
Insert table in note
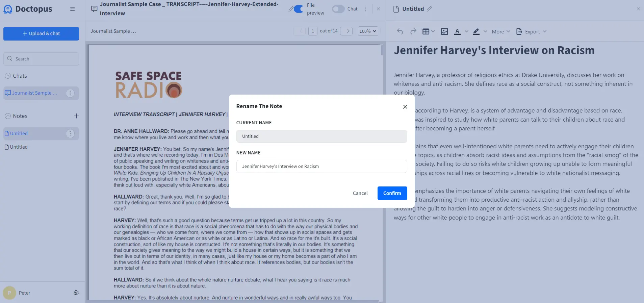[426, 31]
